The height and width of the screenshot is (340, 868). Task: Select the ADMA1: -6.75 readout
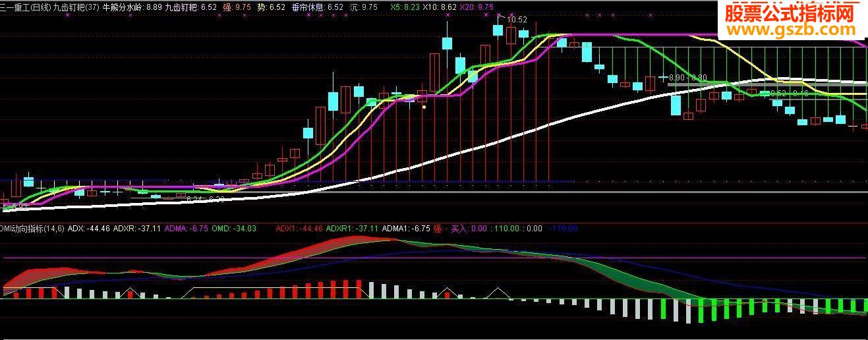[406, 229]
